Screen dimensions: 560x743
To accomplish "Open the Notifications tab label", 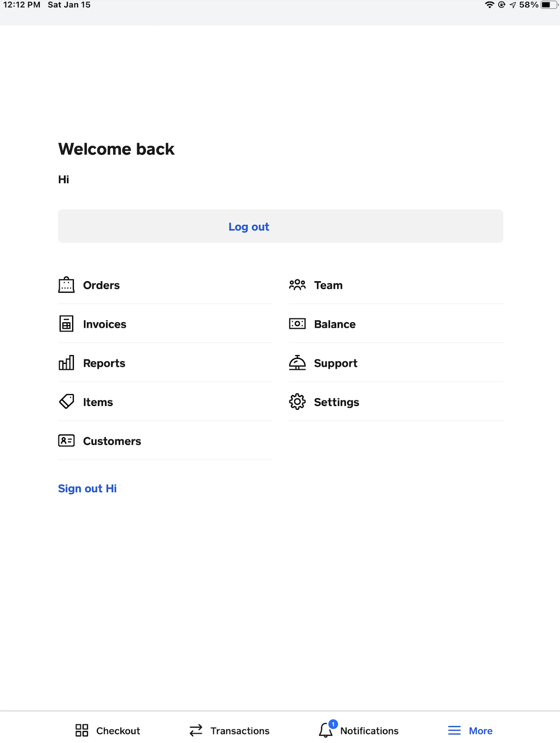I will pos(369,731).
